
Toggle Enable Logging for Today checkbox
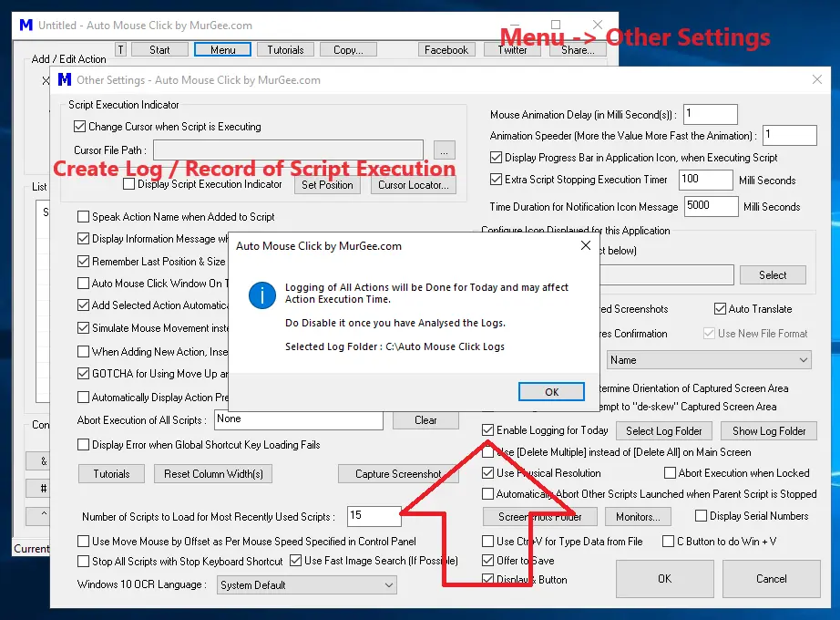pyautogui.click(x=487, y=430)
